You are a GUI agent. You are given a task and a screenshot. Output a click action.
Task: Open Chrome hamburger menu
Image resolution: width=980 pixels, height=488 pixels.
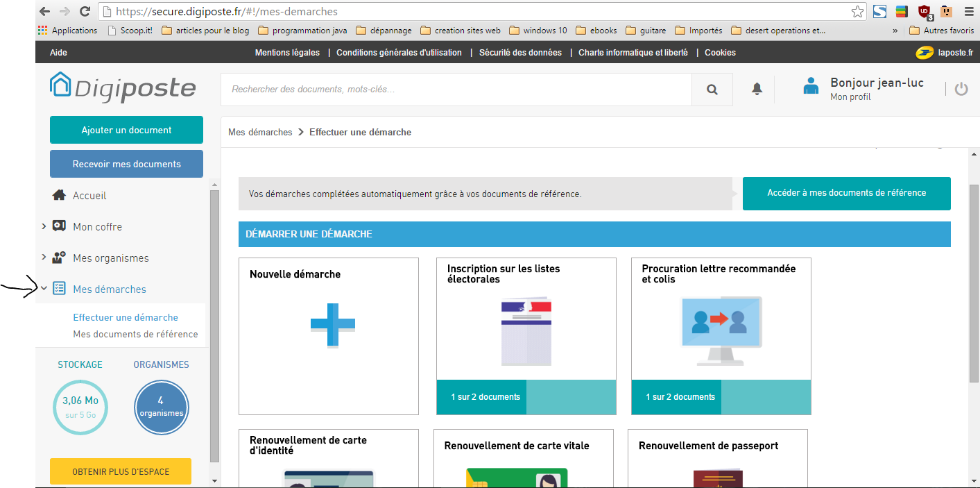968,11
